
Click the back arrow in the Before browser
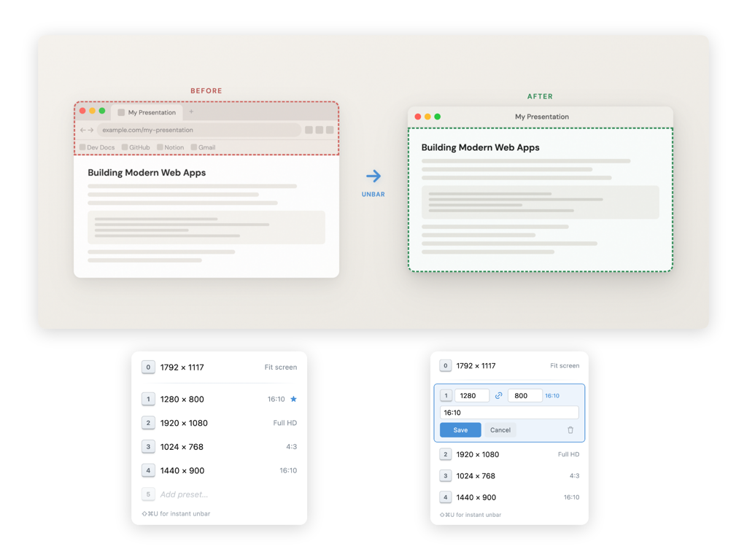(83, 130)
